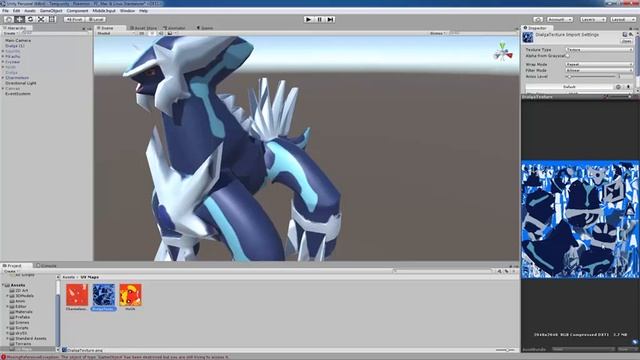
Task: Open the Materials folder
Action: 23,311
